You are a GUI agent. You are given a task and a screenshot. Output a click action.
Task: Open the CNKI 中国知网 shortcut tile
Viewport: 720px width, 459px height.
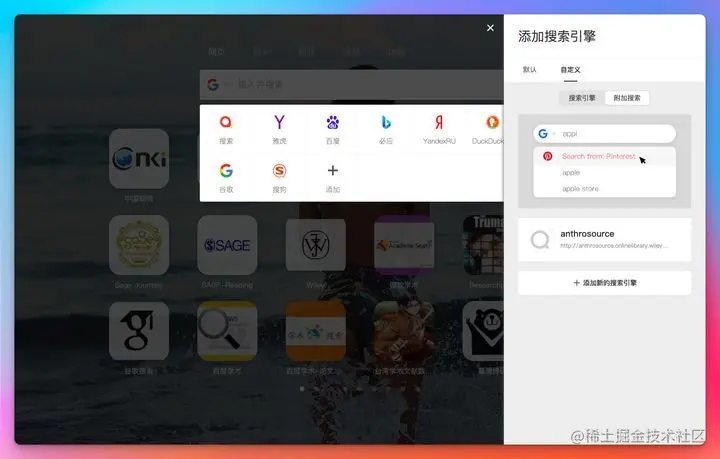point(139,158)
